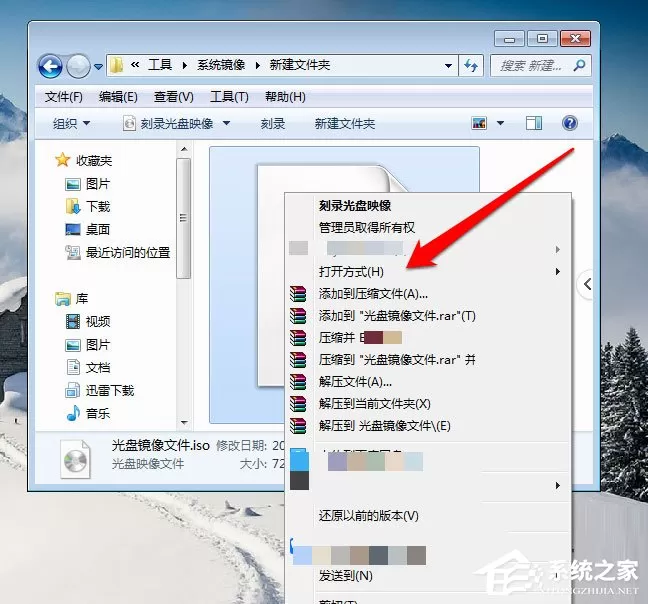
Task: Click navigation pane scrollbar down arrow
Action: [x=184, y=422]
